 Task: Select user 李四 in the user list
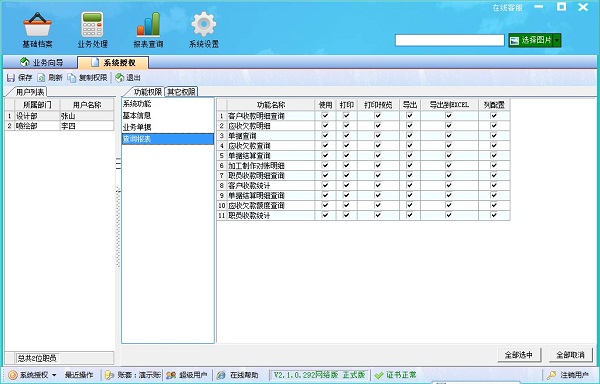pos(86,126)
